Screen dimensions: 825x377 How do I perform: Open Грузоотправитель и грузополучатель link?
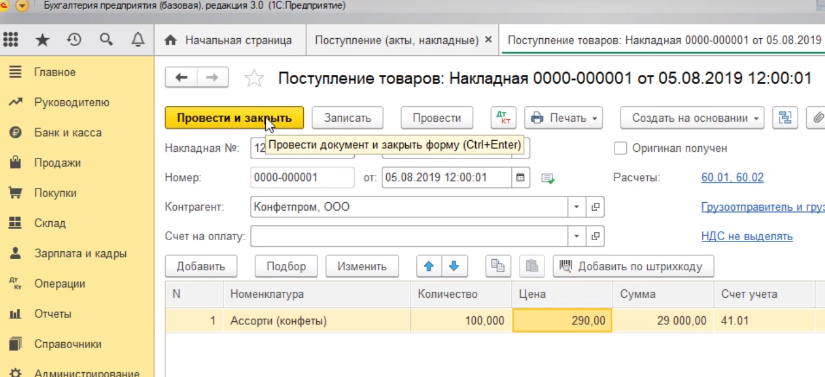coord(763,207)
